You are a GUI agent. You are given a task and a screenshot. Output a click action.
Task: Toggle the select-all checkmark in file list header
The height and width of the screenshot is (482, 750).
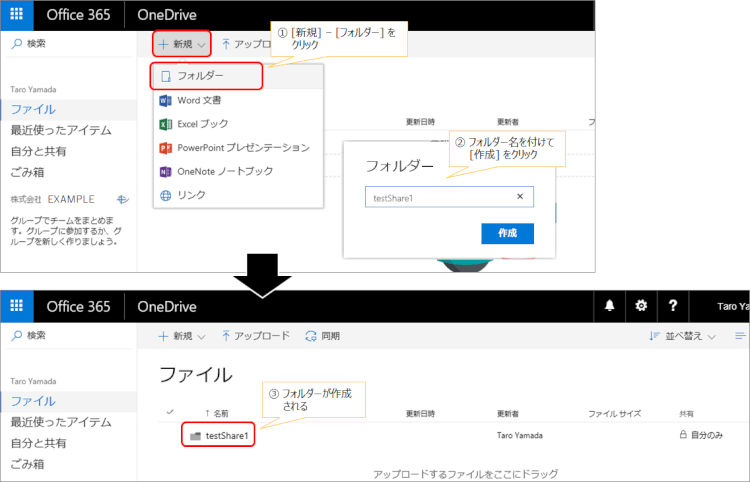point(170,412)
